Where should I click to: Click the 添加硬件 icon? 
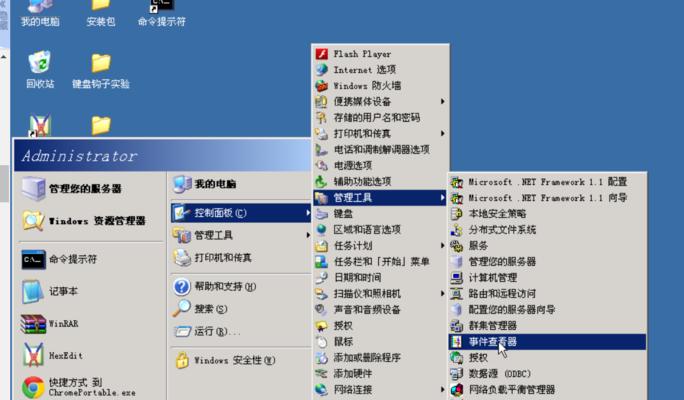point(322,373)
